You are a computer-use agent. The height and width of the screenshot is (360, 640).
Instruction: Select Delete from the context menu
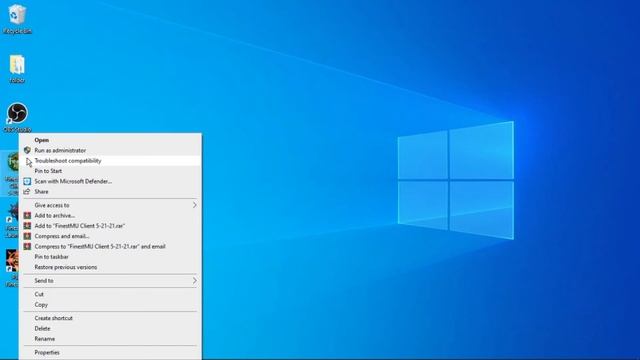110,328
